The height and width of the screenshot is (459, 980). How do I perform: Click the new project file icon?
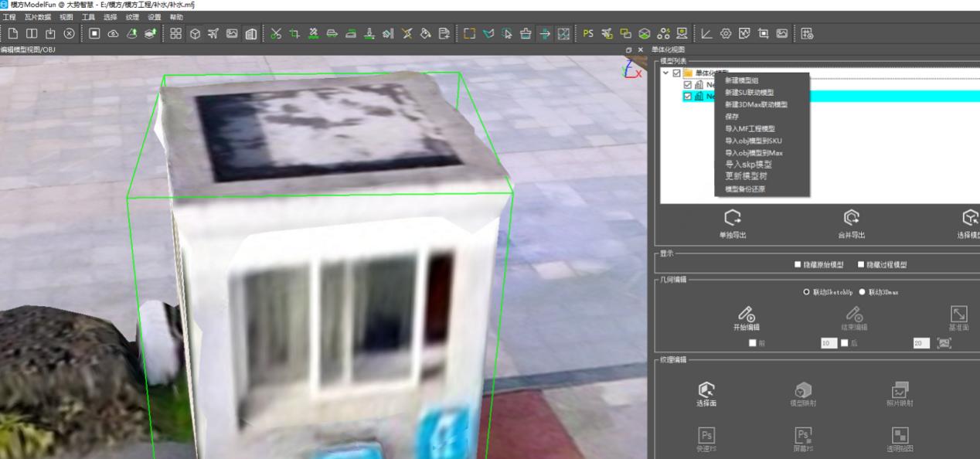[x=13, y=33]
